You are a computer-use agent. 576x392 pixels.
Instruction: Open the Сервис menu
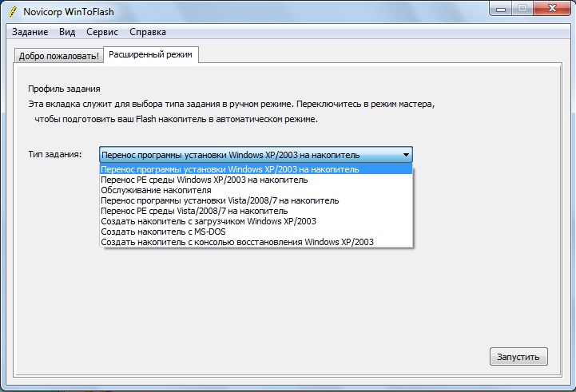[x=102, y=32]
